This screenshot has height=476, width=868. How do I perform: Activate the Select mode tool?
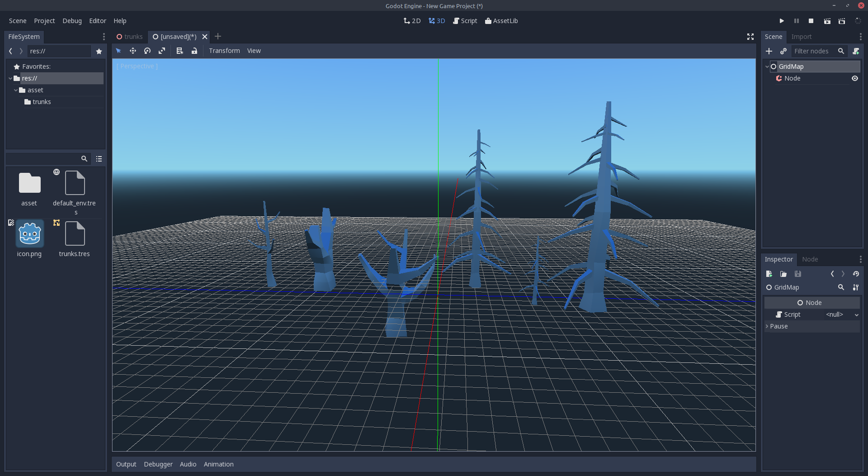[x=118, y=51]
